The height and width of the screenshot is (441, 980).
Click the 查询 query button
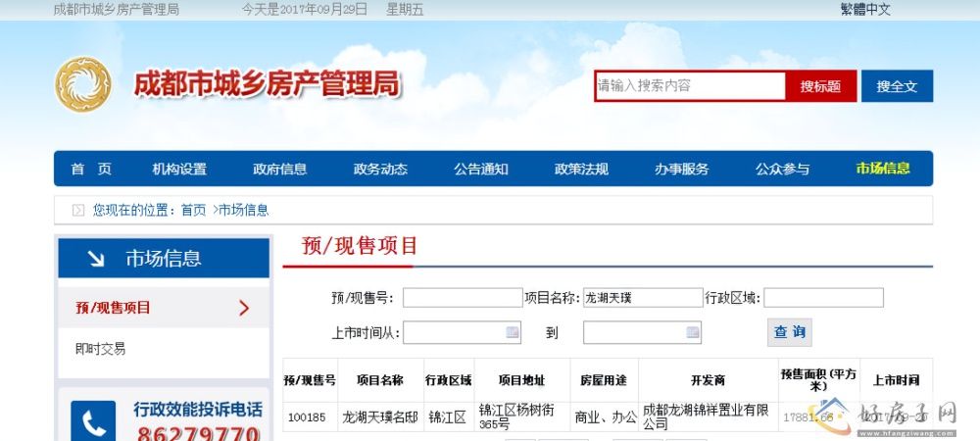tap(789, 332)
